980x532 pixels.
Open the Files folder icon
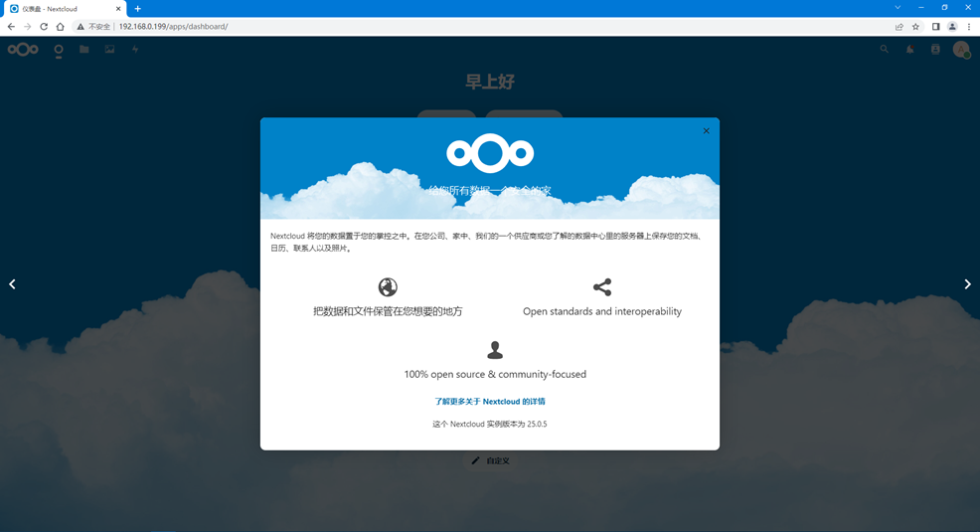(x=84, y=50)
